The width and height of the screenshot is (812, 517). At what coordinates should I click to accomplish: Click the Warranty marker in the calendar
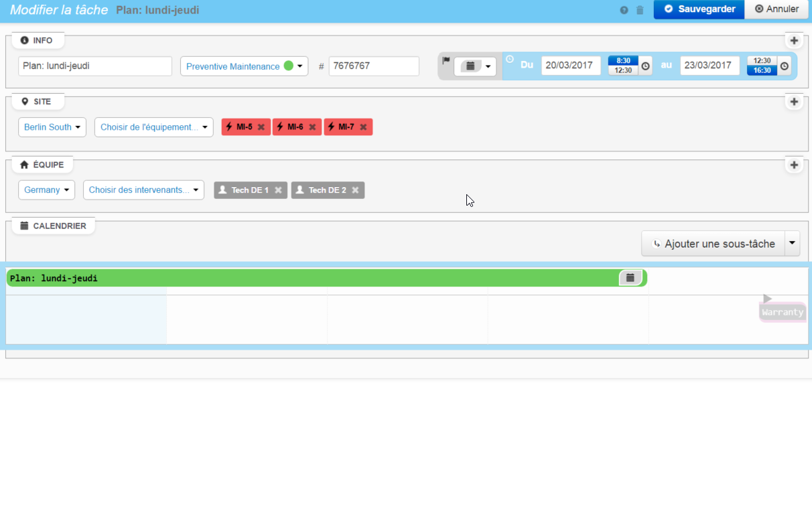(782, 312)
